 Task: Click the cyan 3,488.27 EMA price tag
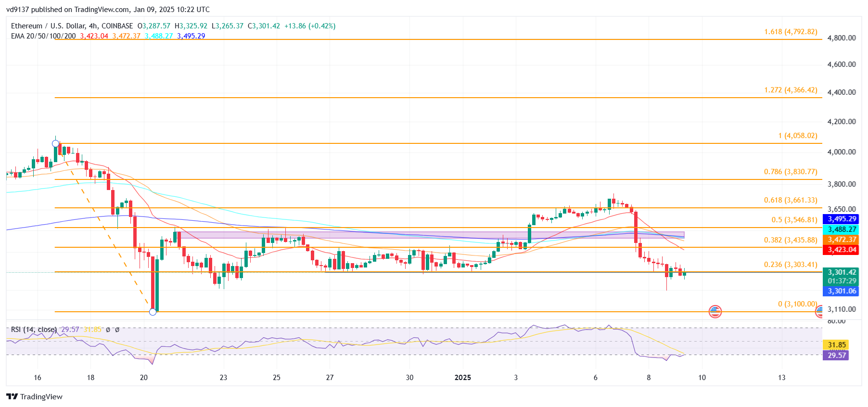click(x=842, y=229)
